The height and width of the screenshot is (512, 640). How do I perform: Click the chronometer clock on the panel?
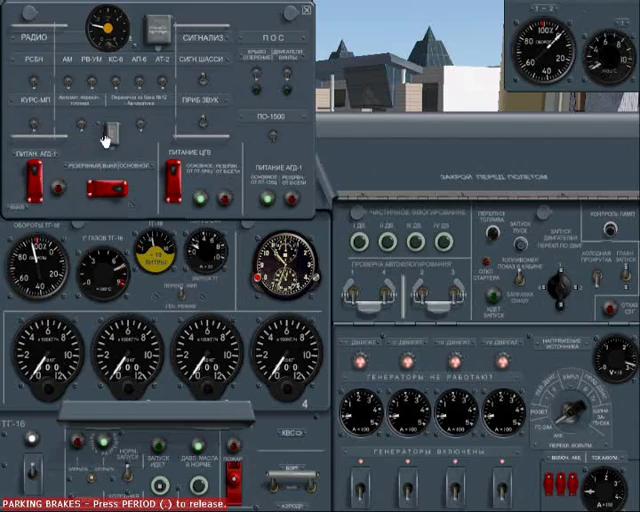point(286,265)
